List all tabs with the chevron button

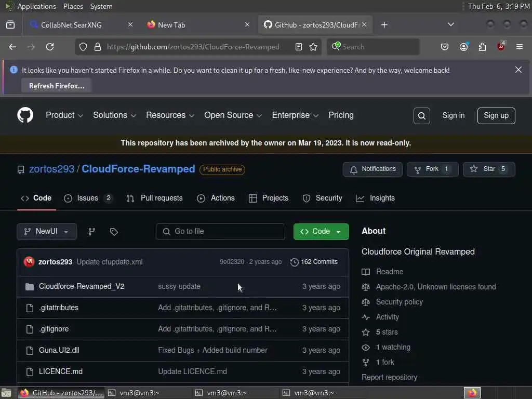[x=451, y=24]
